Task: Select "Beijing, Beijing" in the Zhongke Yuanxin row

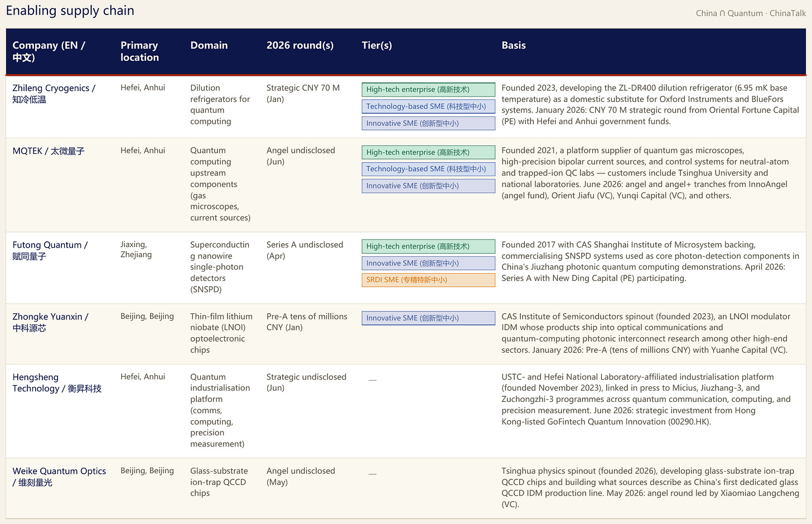Action: (147, 316)
